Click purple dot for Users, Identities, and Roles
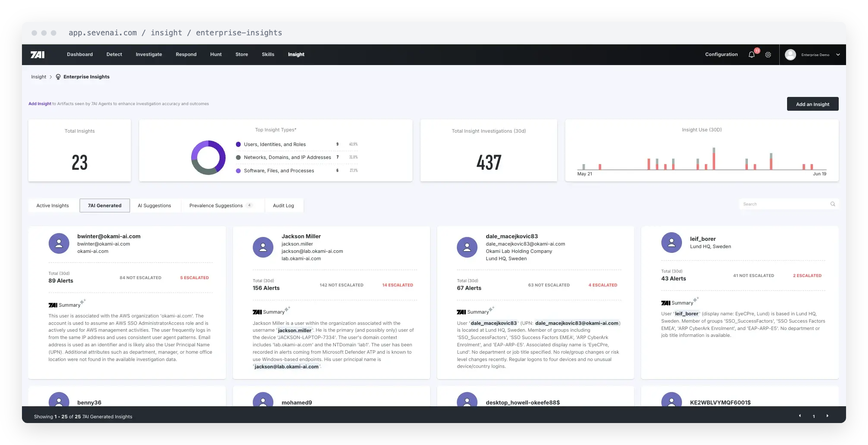The height and width of the screenshot is (445, 868). point(238,144)
